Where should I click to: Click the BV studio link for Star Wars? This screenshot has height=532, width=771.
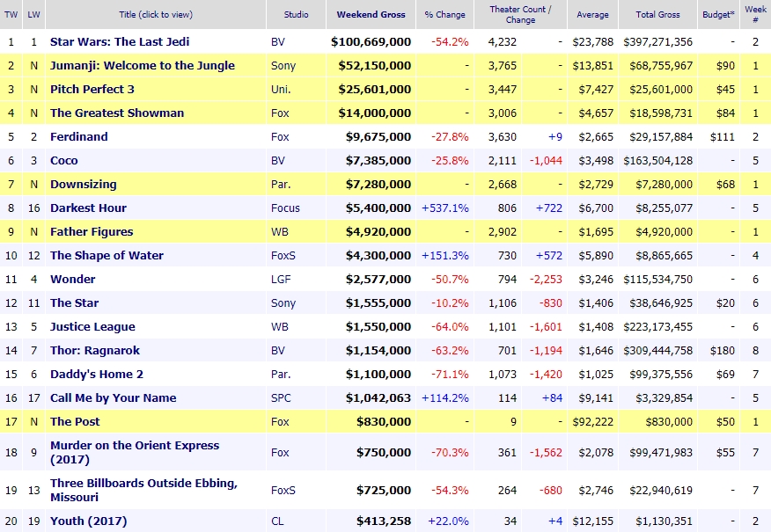pos(278,41)
